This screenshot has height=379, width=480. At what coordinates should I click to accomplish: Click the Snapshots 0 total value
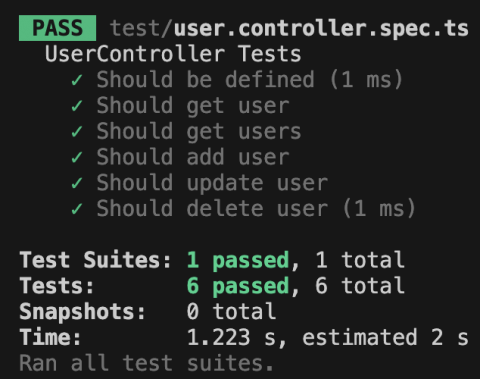[x=231, y=312]
